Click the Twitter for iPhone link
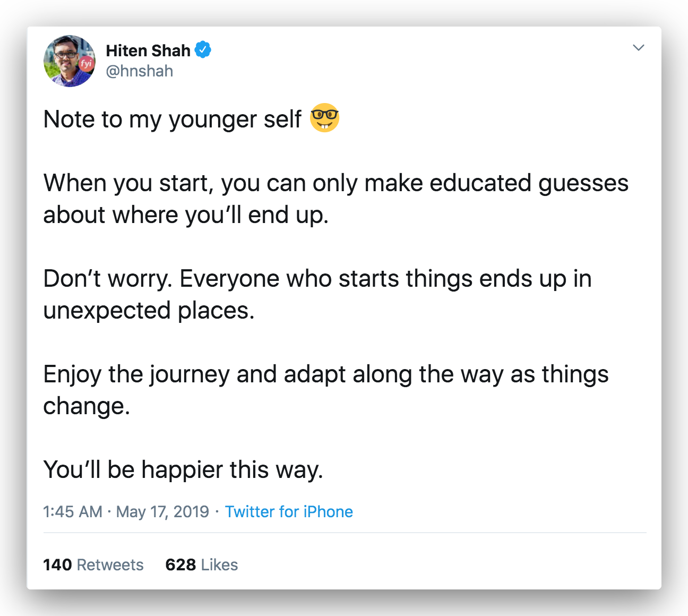Image resolution: width=688 pixels, height=616 pixels. [289, 511]
